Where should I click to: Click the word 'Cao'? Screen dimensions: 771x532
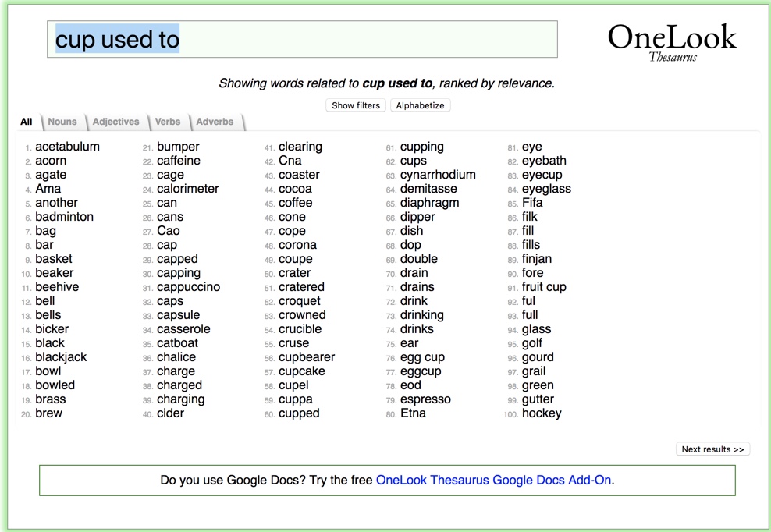pyautogui.click(x=168, y=231)
